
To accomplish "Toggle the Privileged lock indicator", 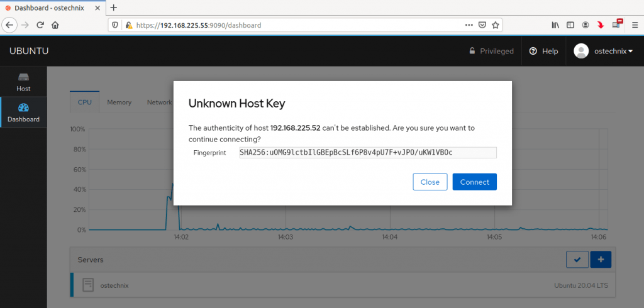I will point(491,51).
